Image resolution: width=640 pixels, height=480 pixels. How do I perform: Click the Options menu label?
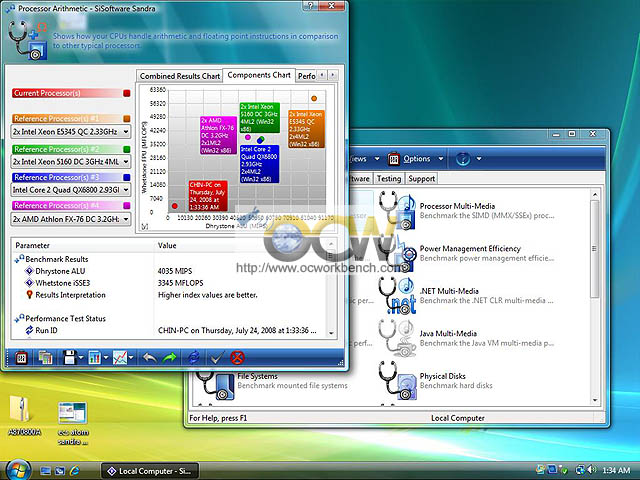[x=417, y=159]
